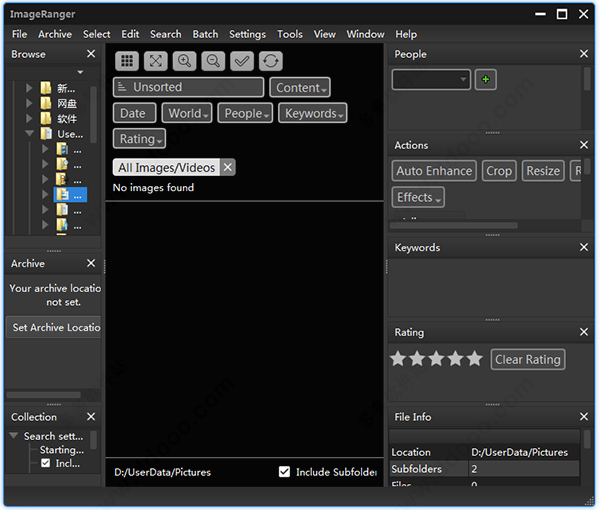The image size is (600, 510).
Task: Toggle Include Subfolders checkbox
Action: point(285,472)
